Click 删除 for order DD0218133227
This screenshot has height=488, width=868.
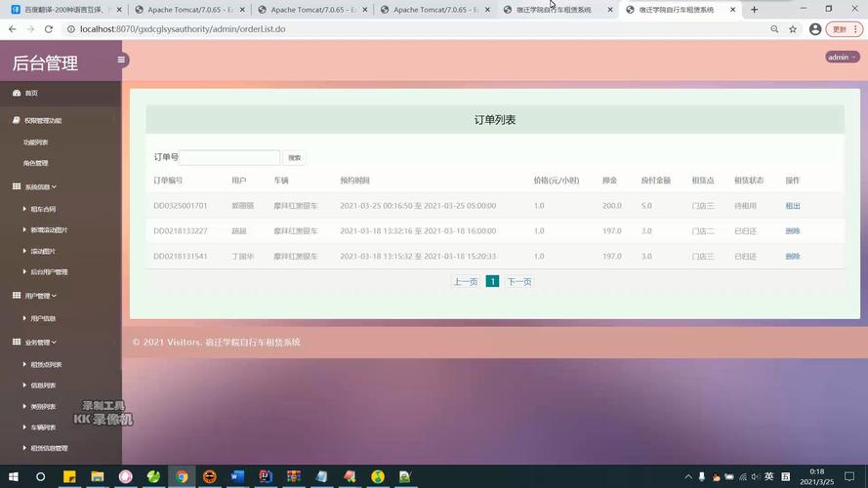793,231
